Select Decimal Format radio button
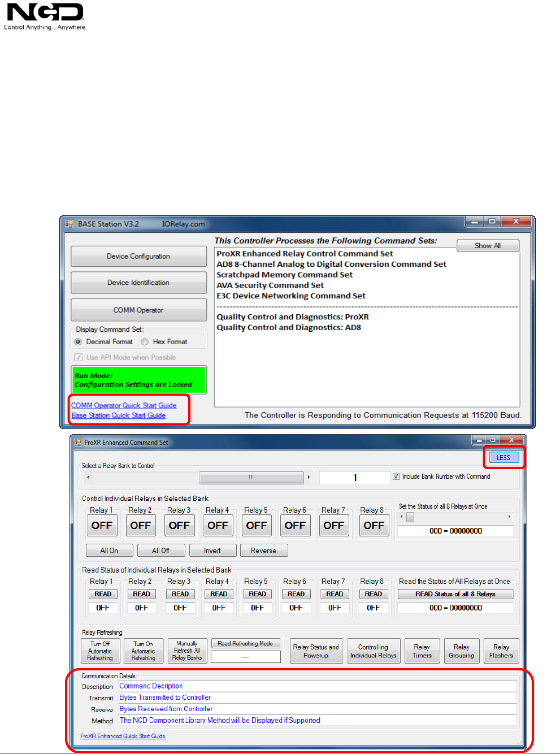Viewport: 560px width, 754px height. (x=79, y=342)
